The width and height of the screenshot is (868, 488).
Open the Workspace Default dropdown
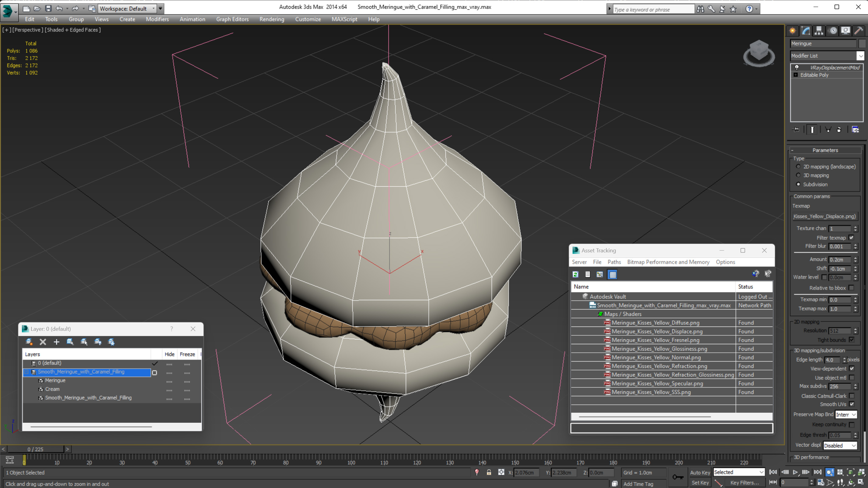point(127,9)
